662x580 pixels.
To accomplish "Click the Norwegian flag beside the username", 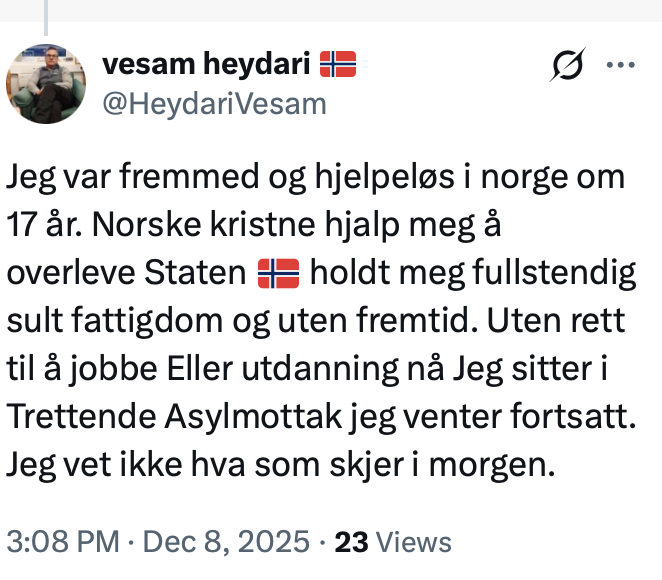I will click(x=338, y=66).
